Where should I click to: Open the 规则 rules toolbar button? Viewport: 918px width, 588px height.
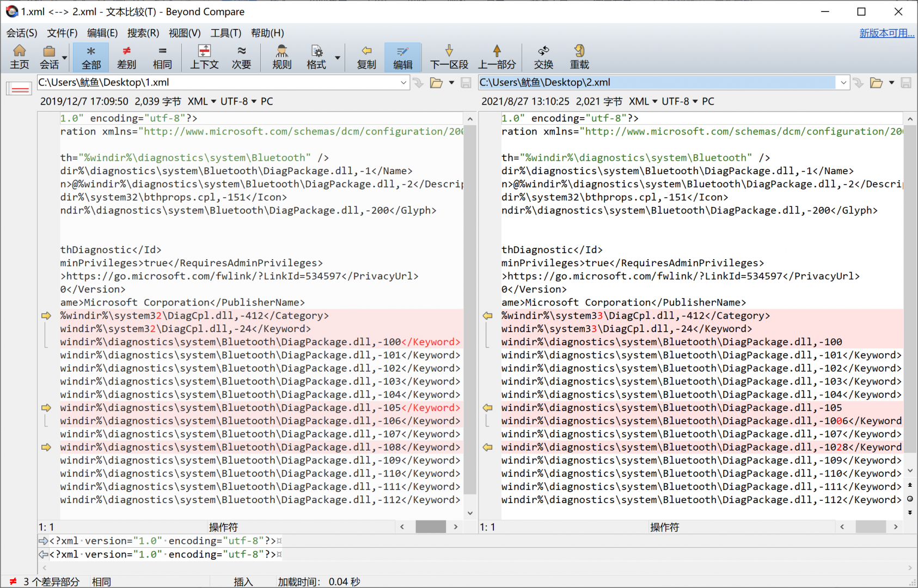click(x=282, y=57)
